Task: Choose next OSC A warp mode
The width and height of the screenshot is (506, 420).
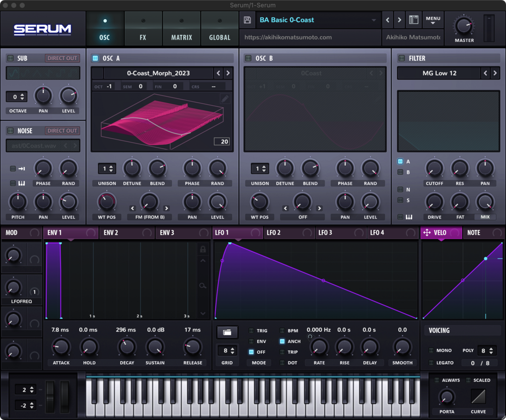Action: pos(167,208)
